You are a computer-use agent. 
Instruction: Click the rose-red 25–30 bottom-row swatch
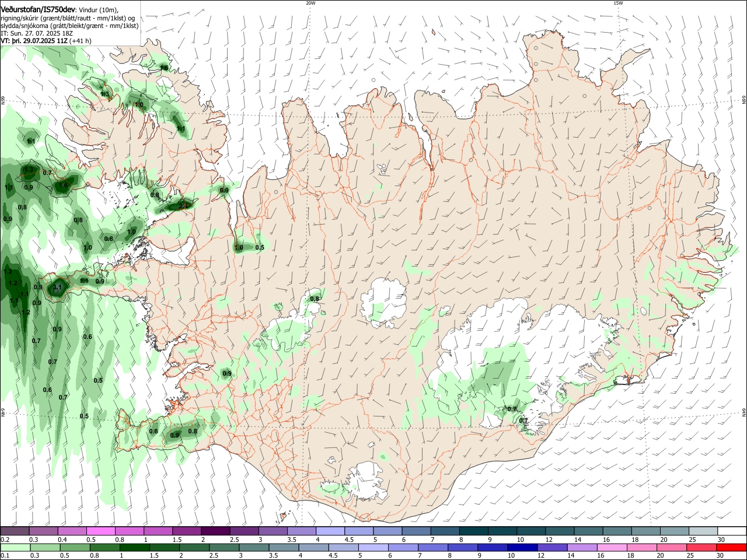click(x=701, y=548)
